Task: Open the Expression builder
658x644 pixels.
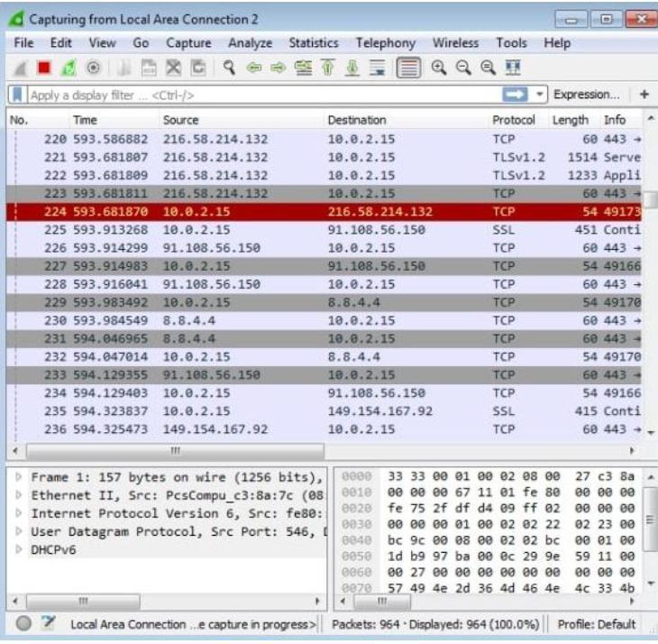Action: (586, 95)
